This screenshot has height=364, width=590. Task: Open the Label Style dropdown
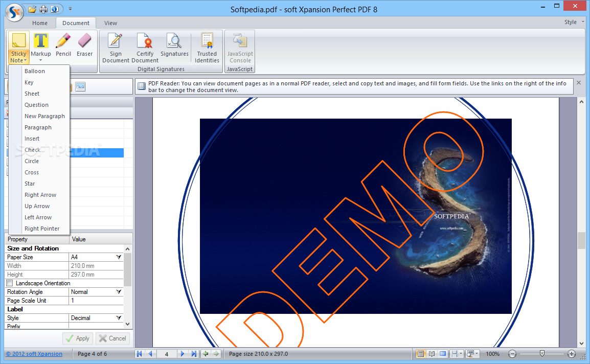point(119,318)
